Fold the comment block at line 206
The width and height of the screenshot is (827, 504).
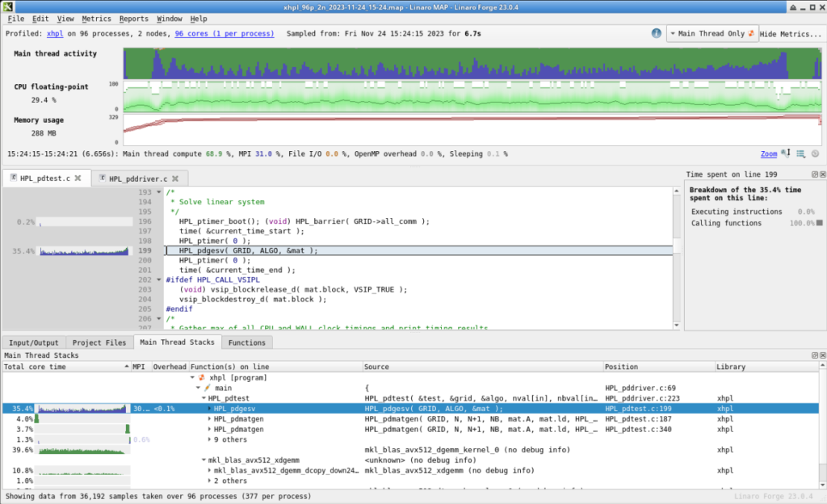pos(159,319)
